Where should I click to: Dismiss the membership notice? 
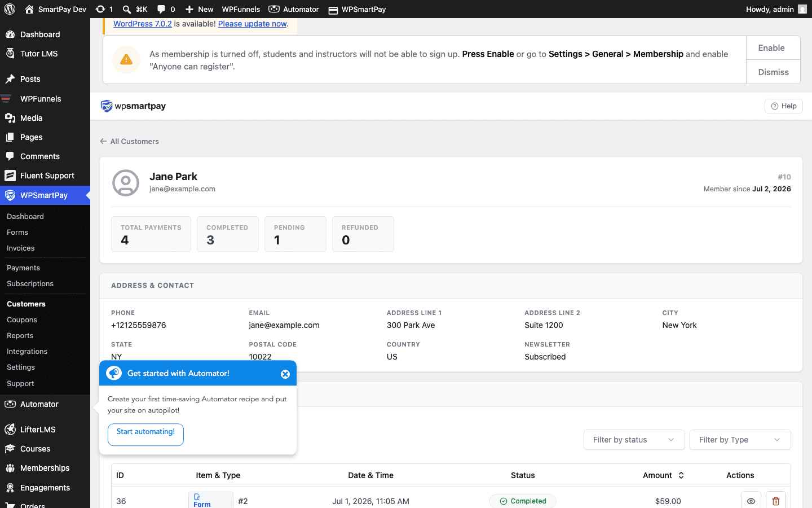[x=773, y=72]
